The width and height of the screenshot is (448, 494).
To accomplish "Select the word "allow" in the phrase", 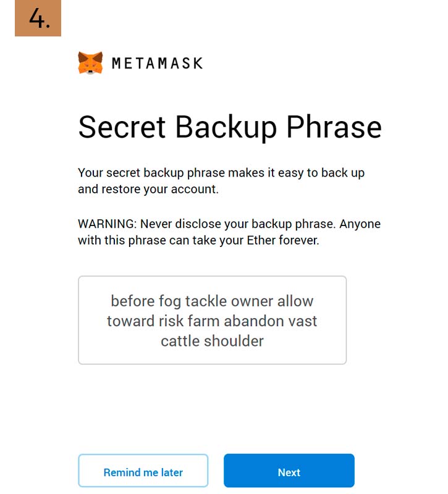I will point(295,301).
